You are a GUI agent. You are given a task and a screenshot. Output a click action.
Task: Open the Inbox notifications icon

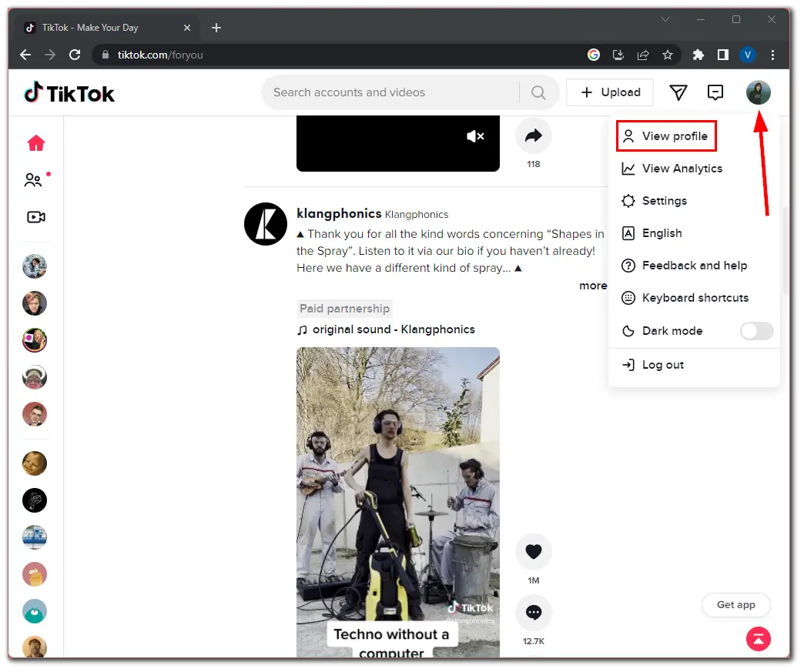point(715,93)
